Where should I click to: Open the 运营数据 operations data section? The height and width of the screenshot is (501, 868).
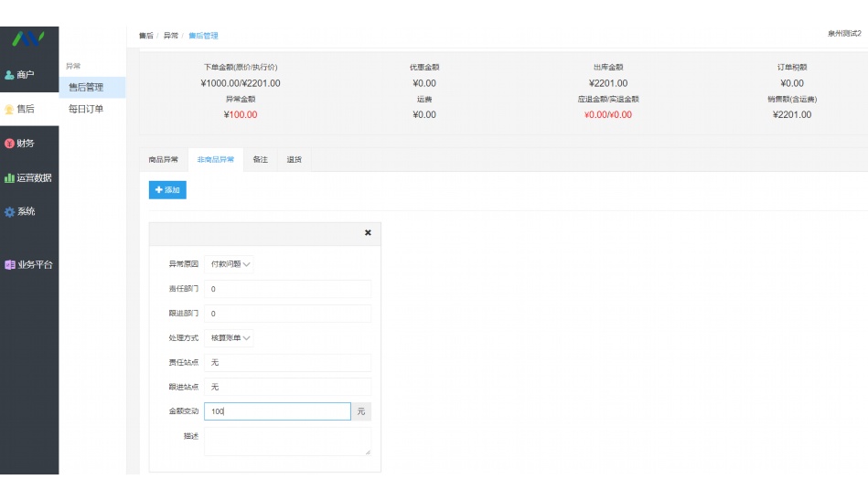pyautogui.click(x=28, y=177)
